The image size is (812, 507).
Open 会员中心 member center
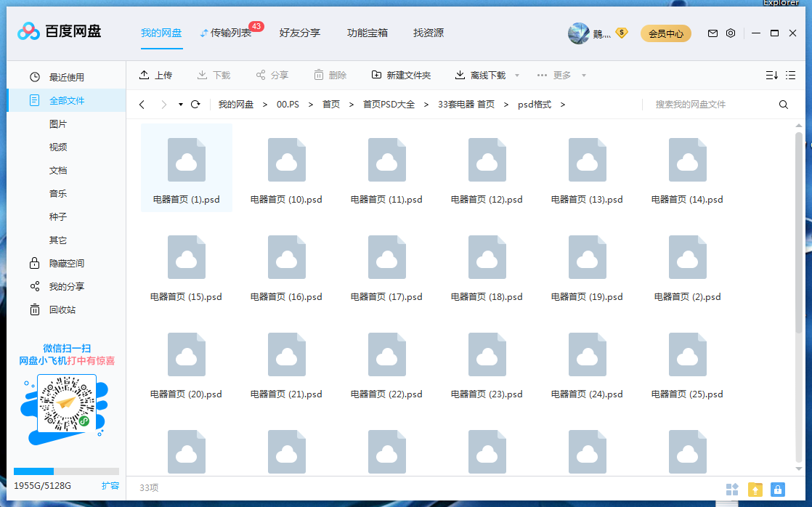coord(666,33)
